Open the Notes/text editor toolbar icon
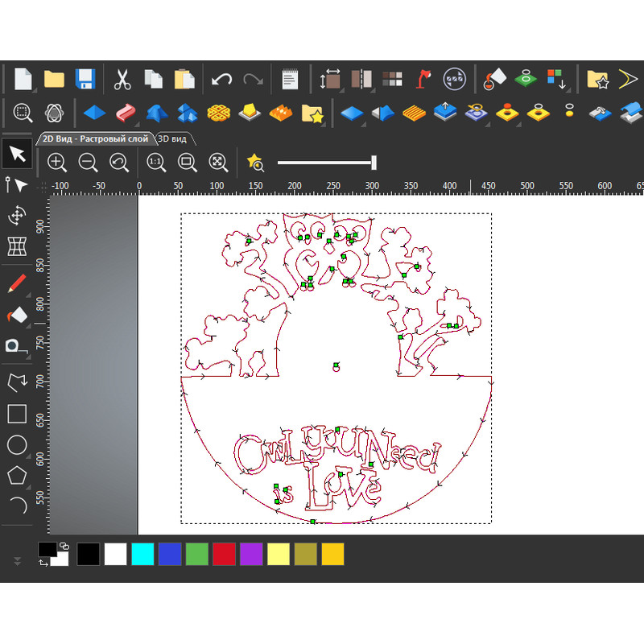 [290, 78]
